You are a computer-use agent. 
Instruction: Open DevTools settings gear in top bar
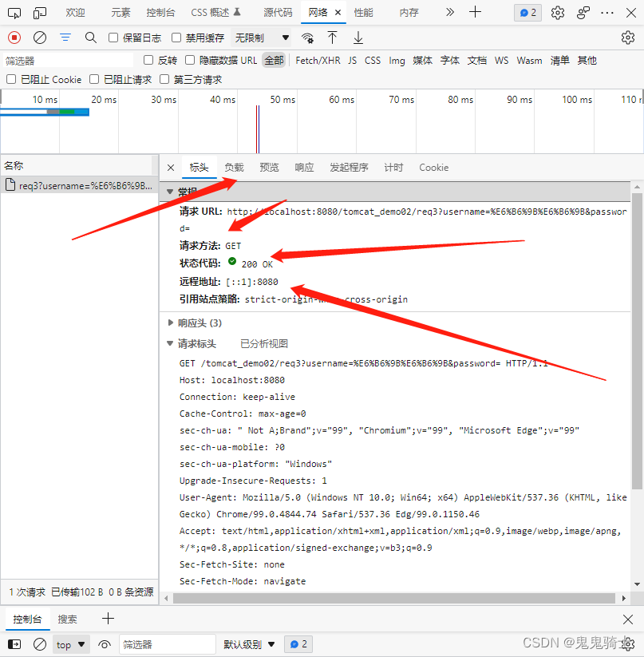tap(557, 13)
